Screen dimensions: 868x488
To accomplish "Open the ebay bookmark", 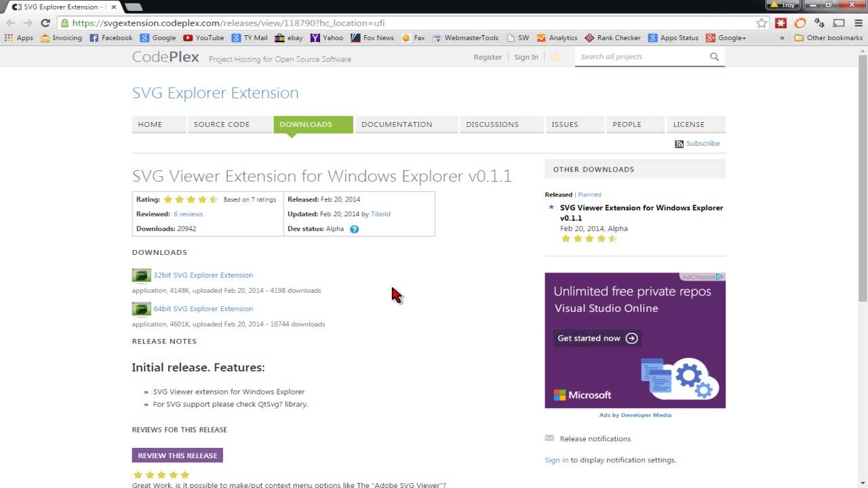I will [289, 38].
